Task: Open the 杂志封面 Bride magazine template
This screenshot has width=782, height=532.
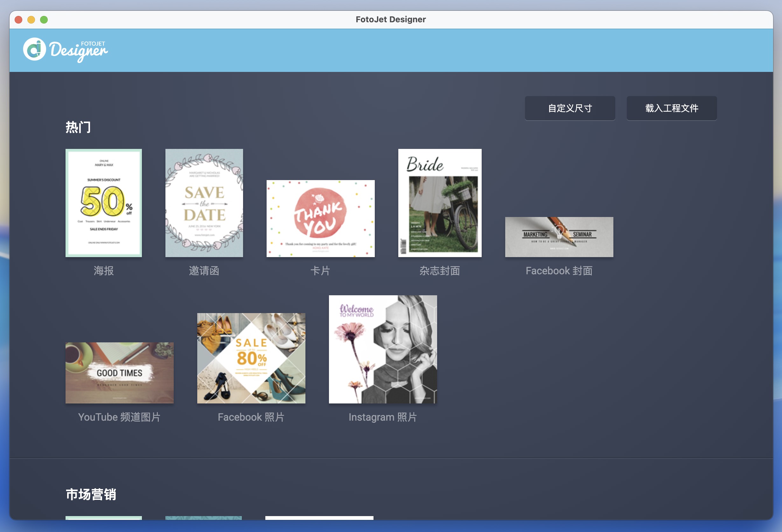Action: coord(440,202)
